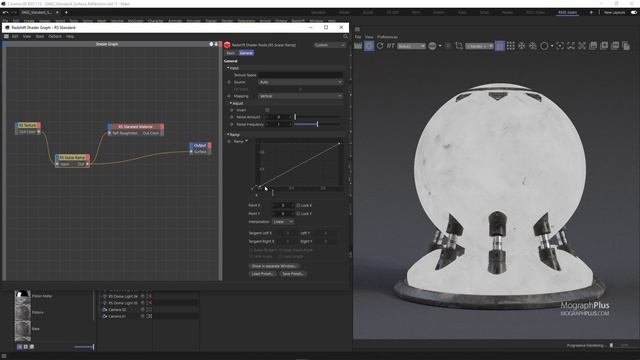Screen dimensions: 640x360
Task: Toggle the highlighted IPR start button
Action: click(x=369, y=46)
